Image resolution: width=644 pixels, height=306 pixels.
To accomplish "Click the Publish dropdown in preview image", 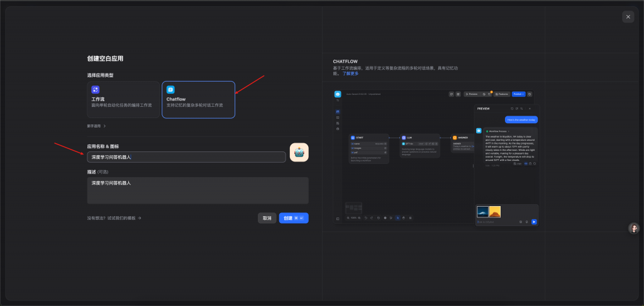I will coord(518,94).
